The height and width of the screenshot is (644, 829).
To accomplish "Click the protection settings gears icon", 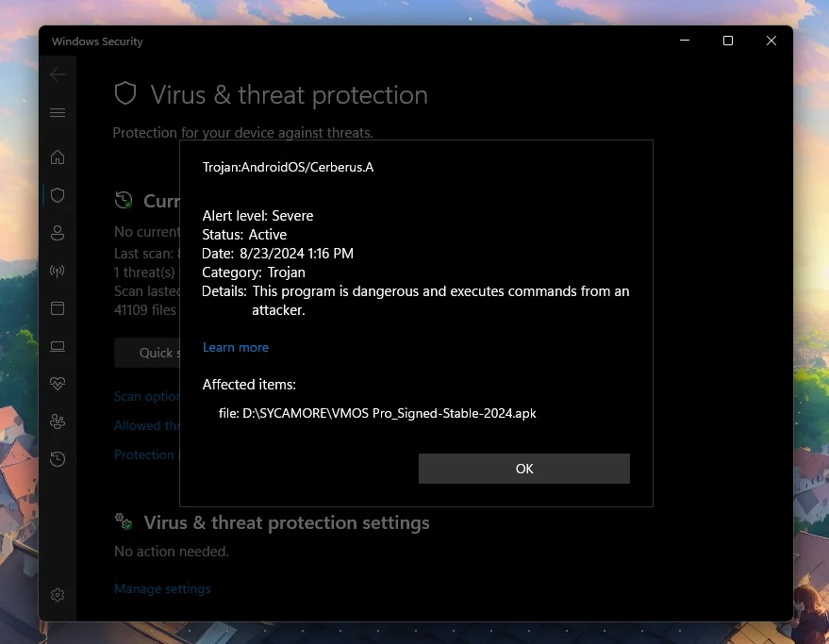I will pyautogui.click(x=124, y=521).
